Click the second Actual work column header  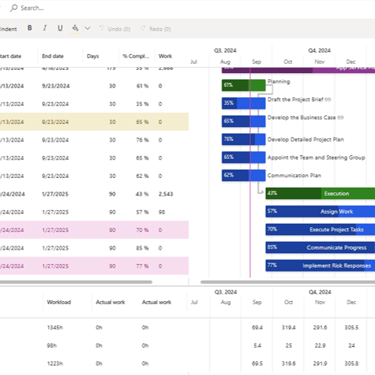click(157, 302)
